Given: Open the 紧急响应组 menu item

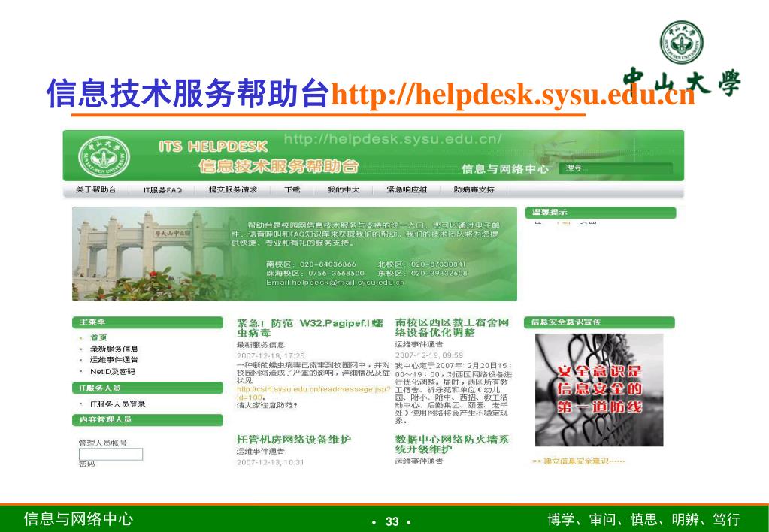Looking at the screenshot, I should click(x=407, y=190).
